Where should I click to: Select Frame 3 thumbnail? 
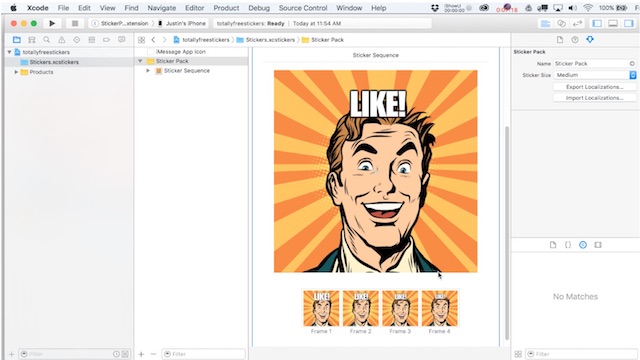(400, 309)
